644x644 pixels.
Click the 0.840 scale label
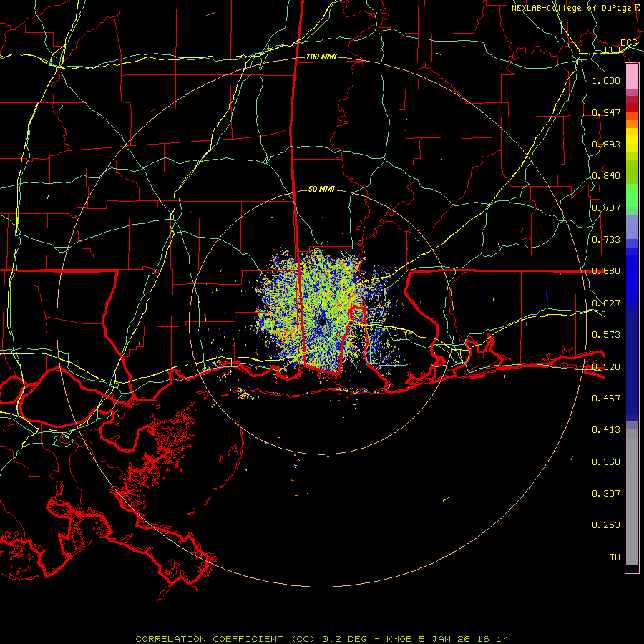[x=606, y=175]
